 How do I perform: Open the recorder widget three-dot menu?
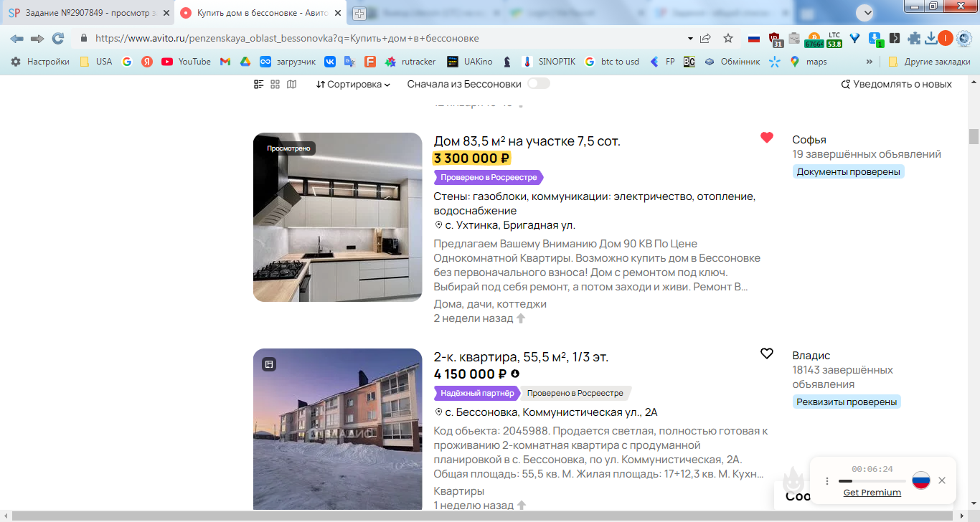827,481
